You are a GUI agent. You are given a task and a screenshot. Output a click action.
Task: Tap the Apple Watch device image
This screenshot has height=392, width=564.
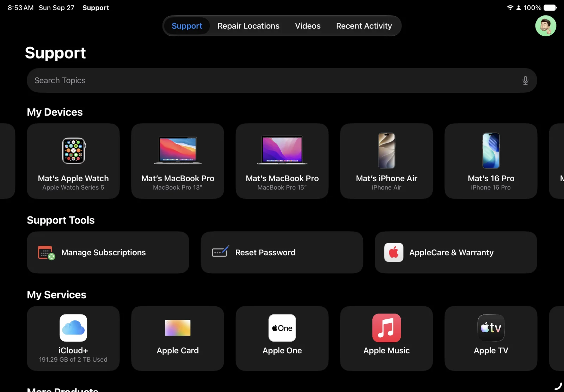(74, 151)
